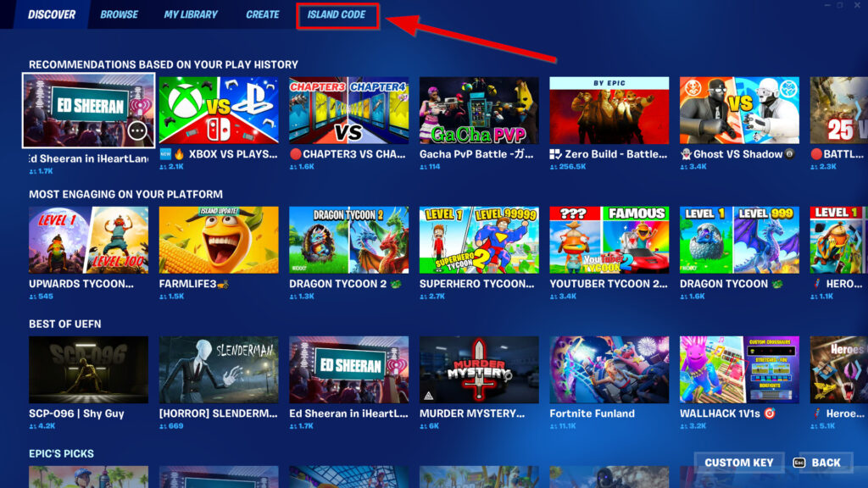This screenshot has width=868, height=488.
Task: Click the Custom Key button
Action: (x=739, y=463)
